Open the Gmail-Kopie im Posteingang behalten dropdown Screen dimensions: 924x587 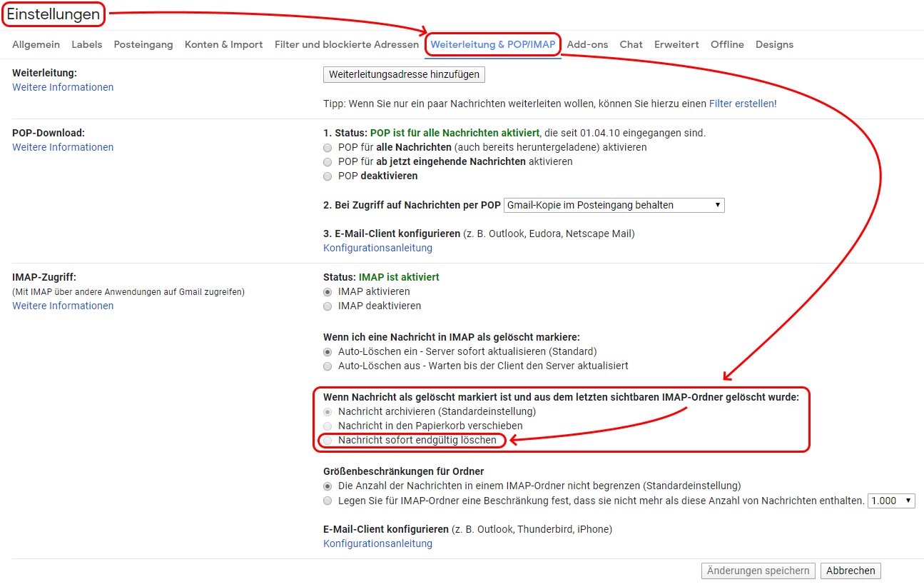(614, 205)
